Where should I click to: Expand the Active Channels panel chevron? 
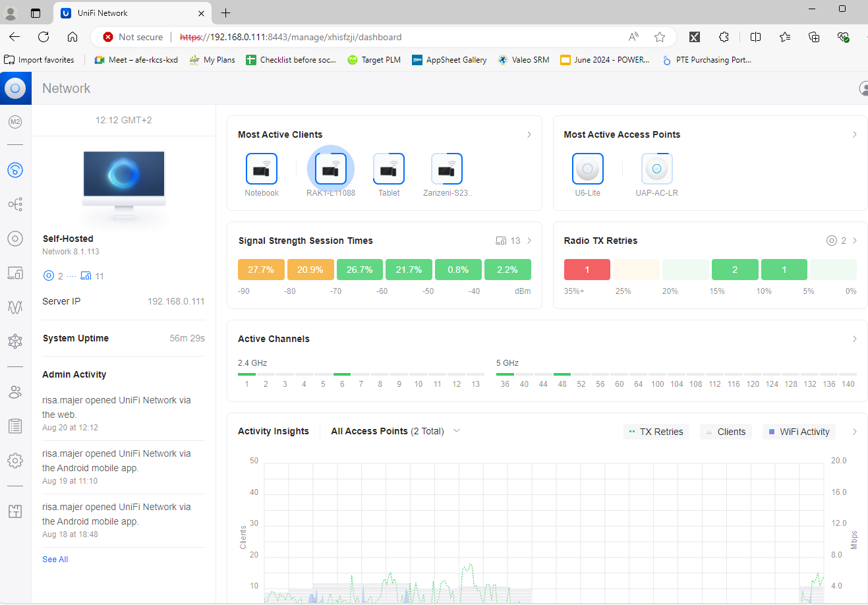(854, 339)
